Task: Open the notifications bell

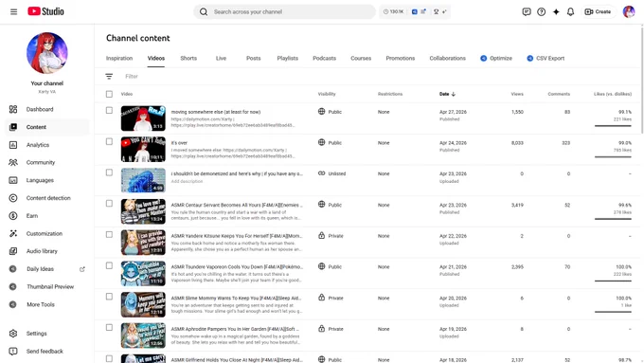Action: tap(570, 12)
